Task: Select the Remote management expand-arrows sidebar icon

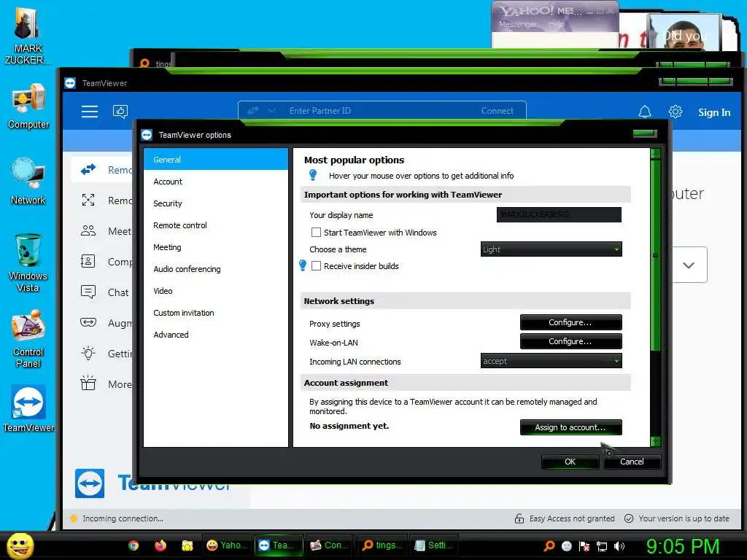Action: coord(88,200)
